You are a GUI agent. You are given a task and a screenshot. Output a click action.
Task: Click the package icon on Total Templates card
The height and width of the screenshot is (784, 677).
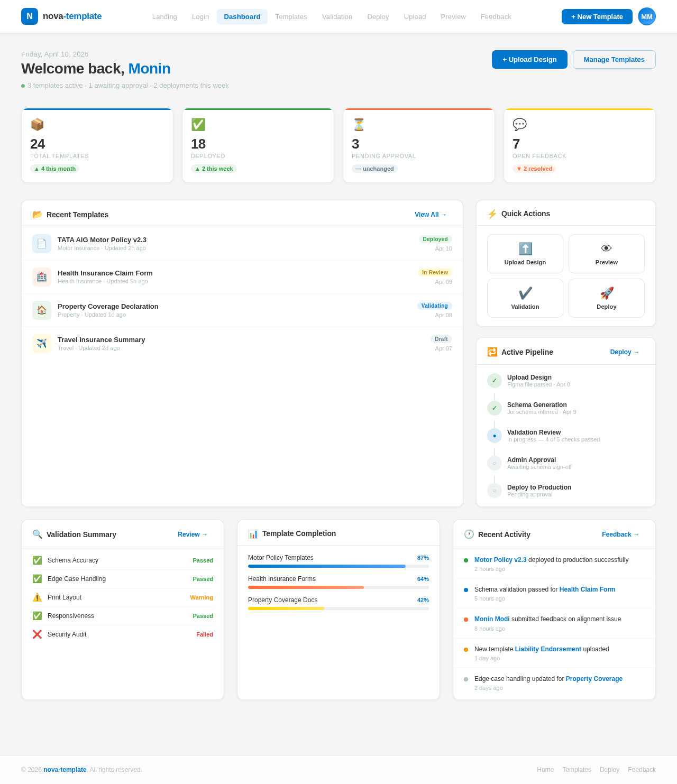37,125
